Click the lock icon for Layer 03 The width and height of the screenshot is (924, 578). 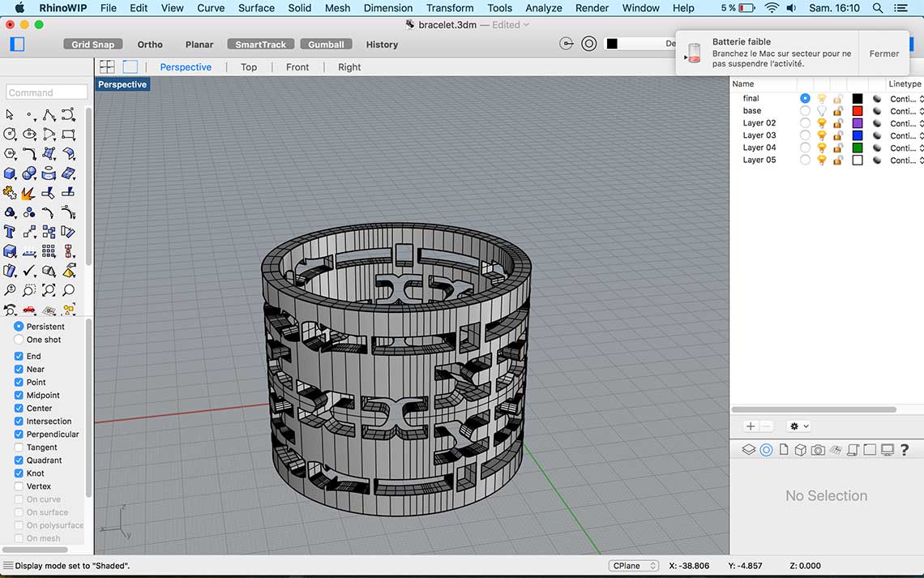pyautogui.click(x=837, y=135)
